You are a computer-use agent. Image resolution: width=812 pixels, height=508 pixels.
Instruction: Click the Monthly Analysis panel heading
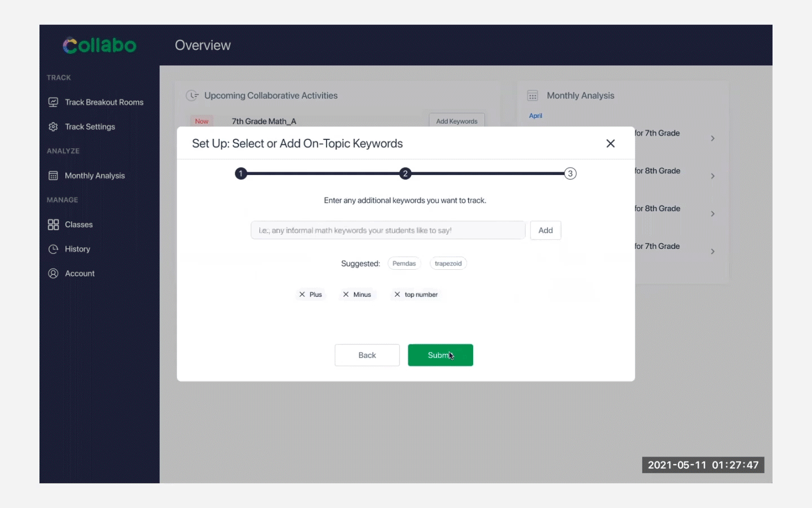[x=580, y=95]
